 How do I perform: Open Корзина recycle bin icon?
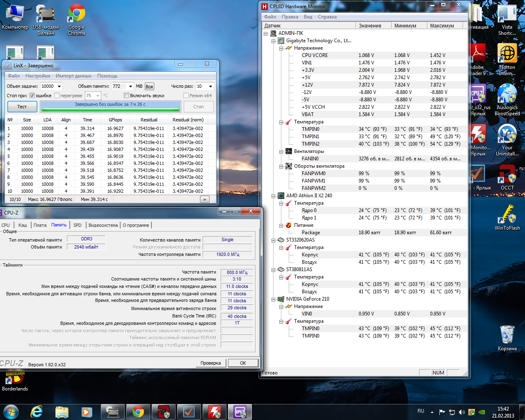click(507, 335)
